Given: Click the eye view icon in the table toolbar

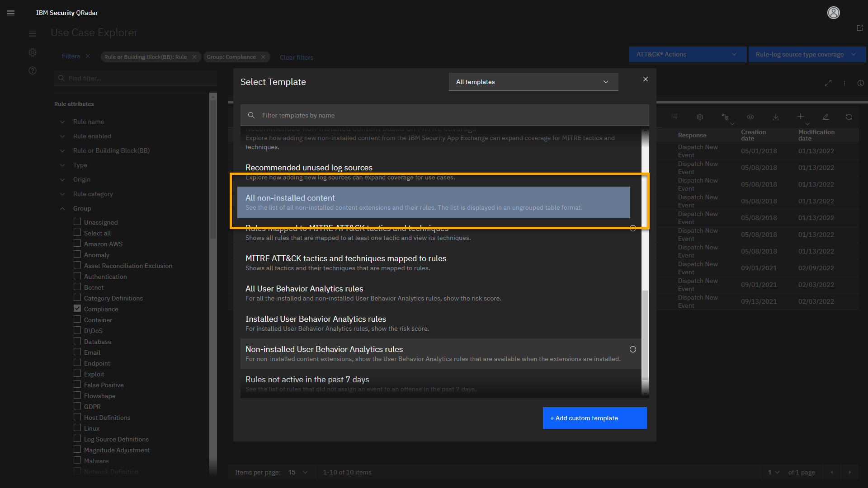Looking at the screenshot, I should pos(750,117).
